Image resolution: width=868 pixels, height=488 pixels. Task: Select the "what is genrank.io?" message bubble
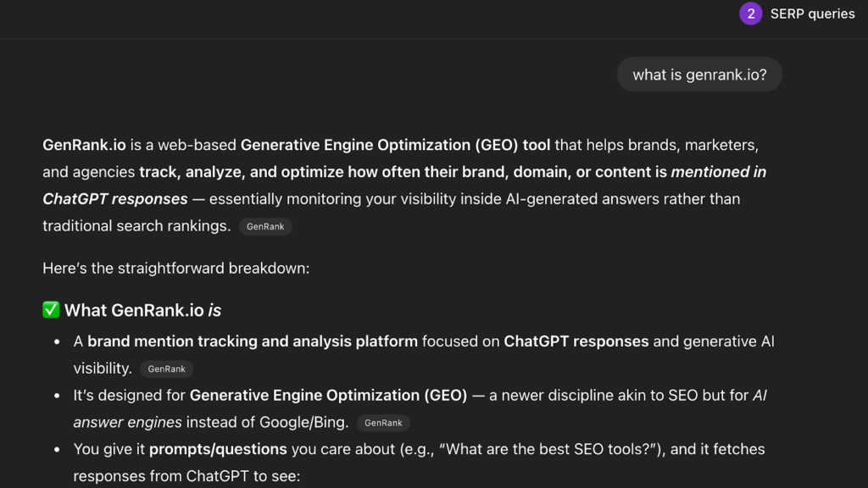tap(699, 75)
